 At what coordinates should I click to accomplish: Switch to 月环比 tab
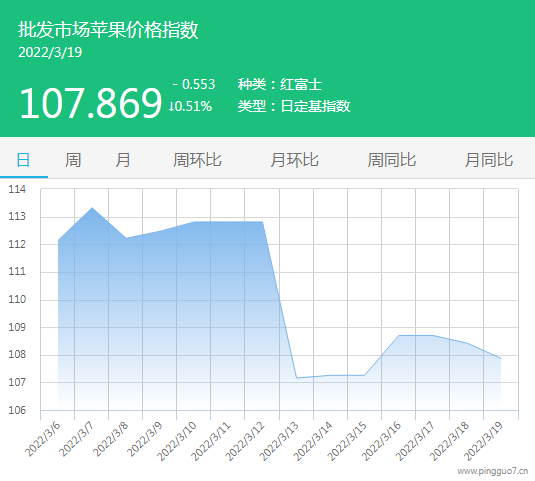pyautogui.click(x=294, y=160)
